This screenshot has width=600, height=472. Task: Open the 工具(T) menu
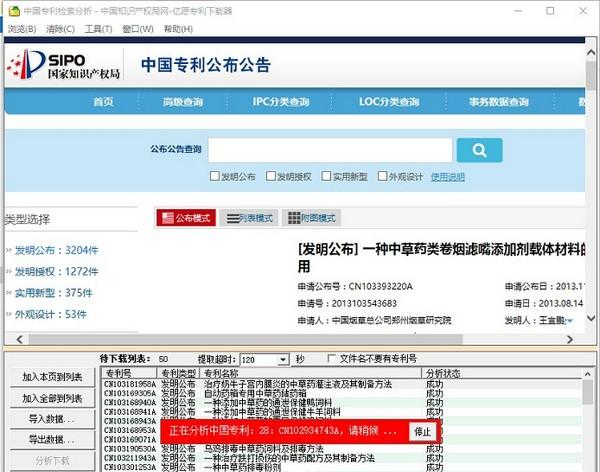pyautogui.click(x=98, y=29)
